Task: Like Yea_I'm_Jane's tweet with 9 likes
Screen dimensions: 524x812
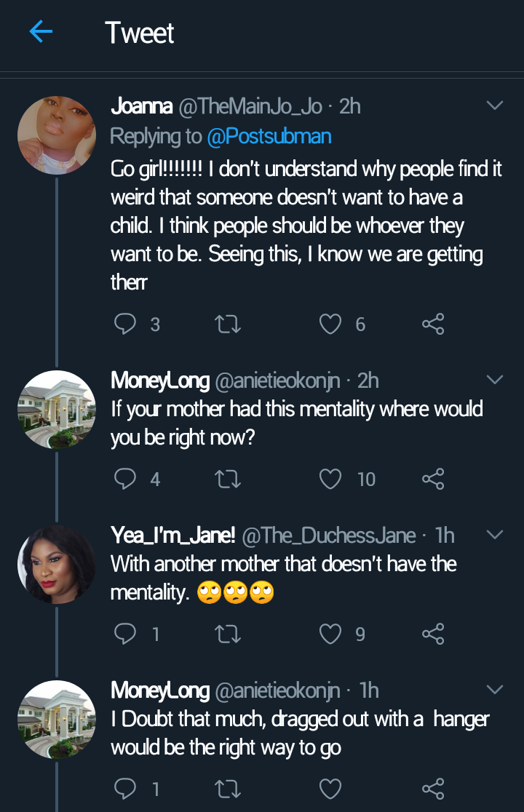Action: pyautogui.click(x=331, y=634)
